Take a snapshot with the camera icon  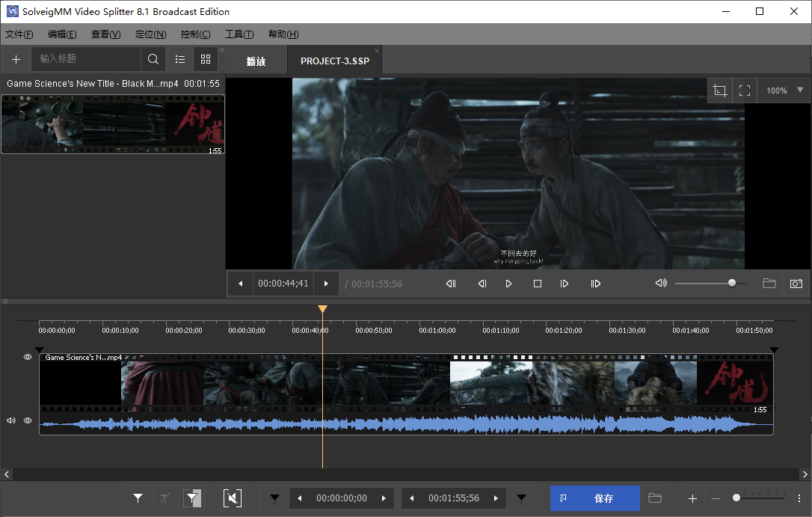pyautogui.click(x=796, y=284)
